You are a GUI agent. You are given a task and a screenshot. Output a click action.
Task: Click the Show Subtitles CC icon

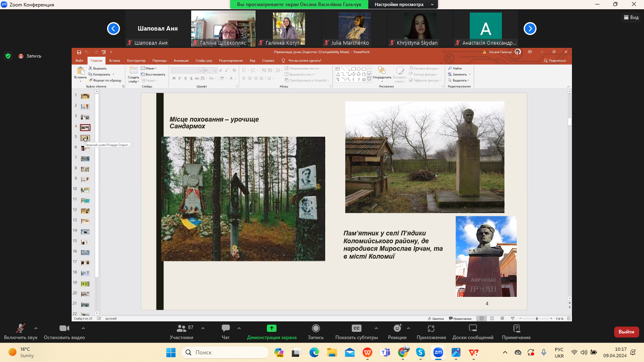tap(356, 328)
